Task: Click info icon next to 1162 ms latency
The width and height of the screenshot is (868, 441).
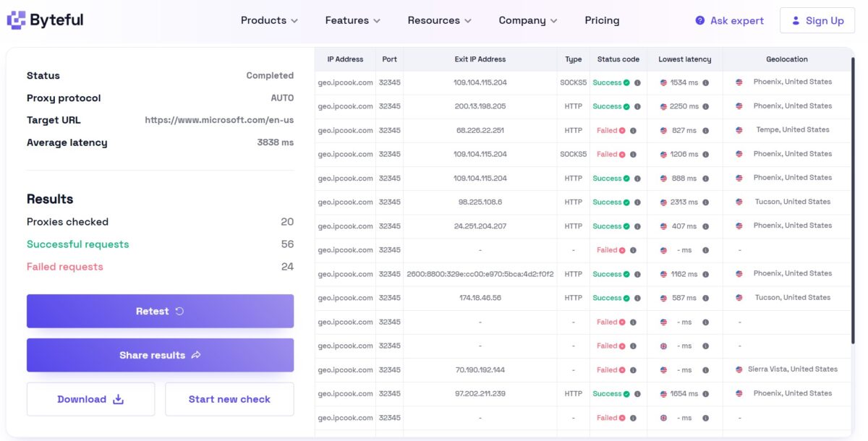Action: tap(705, 275)
